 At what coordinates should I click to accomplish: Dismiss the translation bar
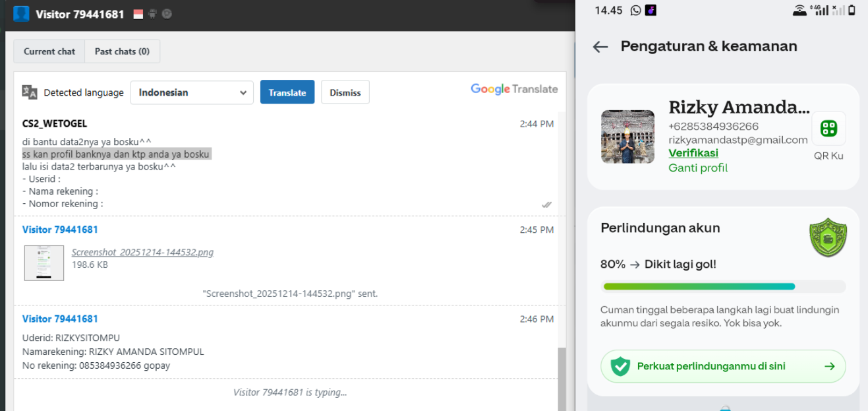[x=345, y=92]
